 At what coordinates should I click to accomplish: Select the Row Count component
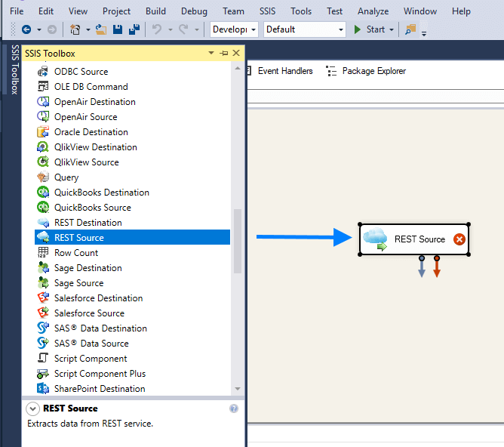(75, 253)
